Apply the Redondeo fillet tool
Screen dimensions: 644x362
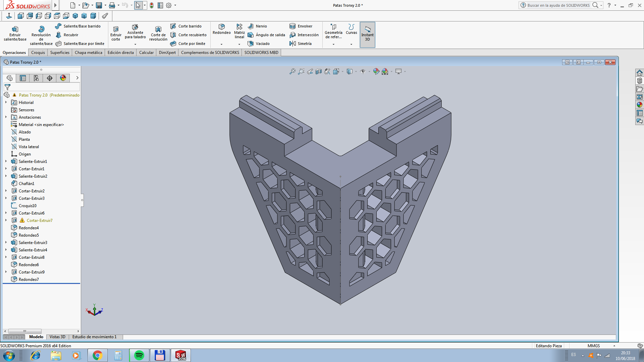click(x=222, y=29)
